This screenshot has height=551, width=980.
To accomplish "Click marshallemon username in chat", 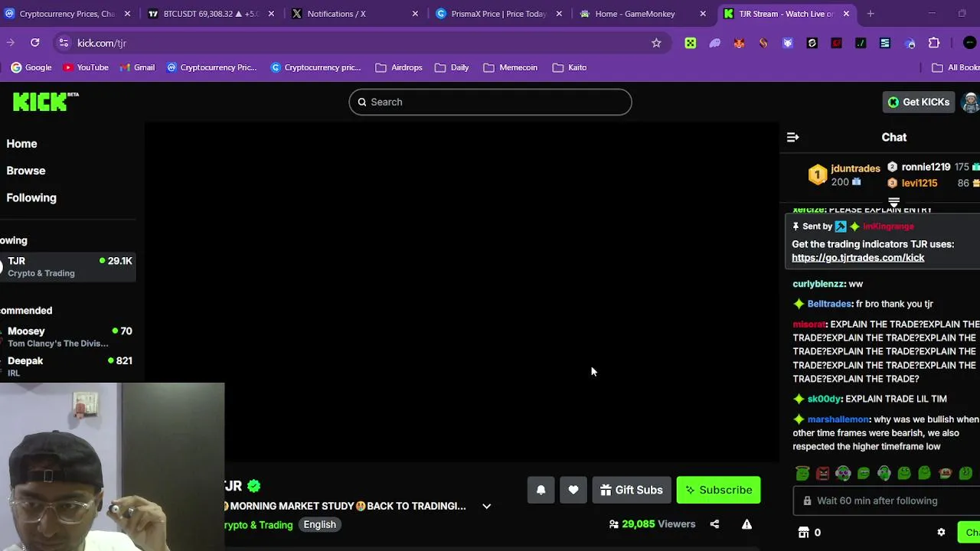I will coord(838,419).
